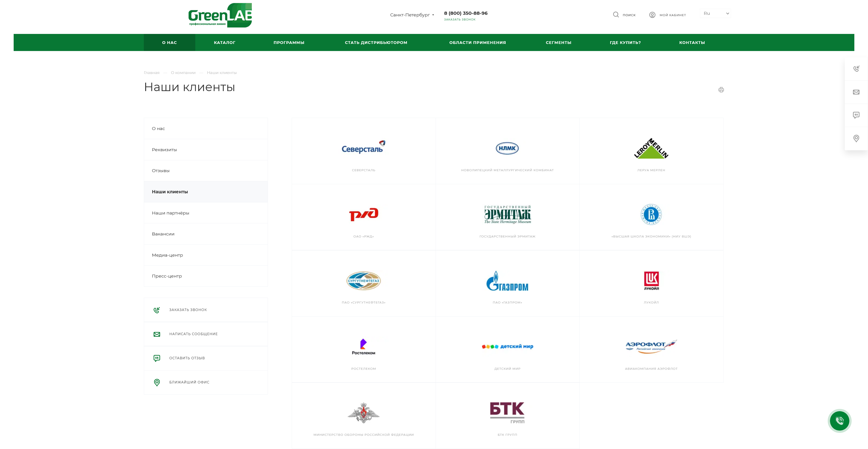The height and width of the screenshot is (449, 868).
Task: Select Вакансии in the side menu
Action: coord(206,234)
